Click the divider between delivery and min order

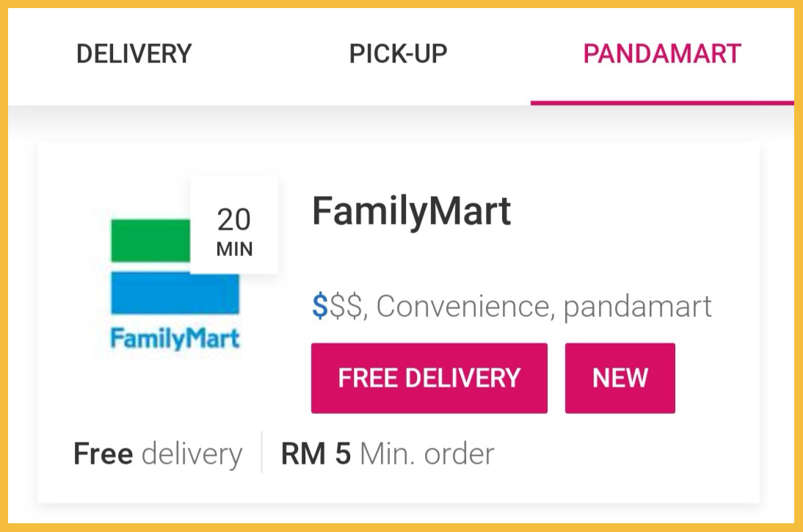(261, 453)
